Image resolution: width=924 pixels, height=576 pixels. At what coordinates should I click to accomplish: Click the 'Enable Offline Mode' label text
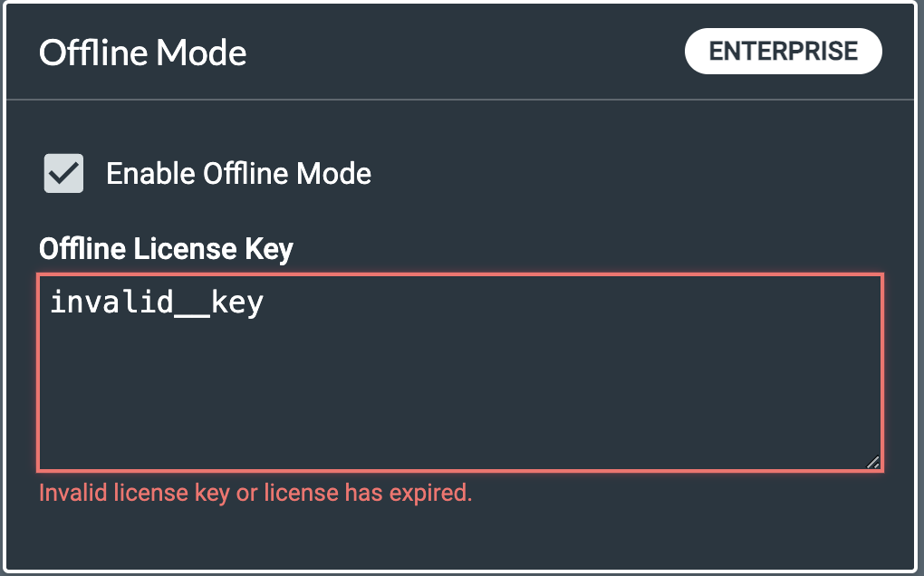238,173
